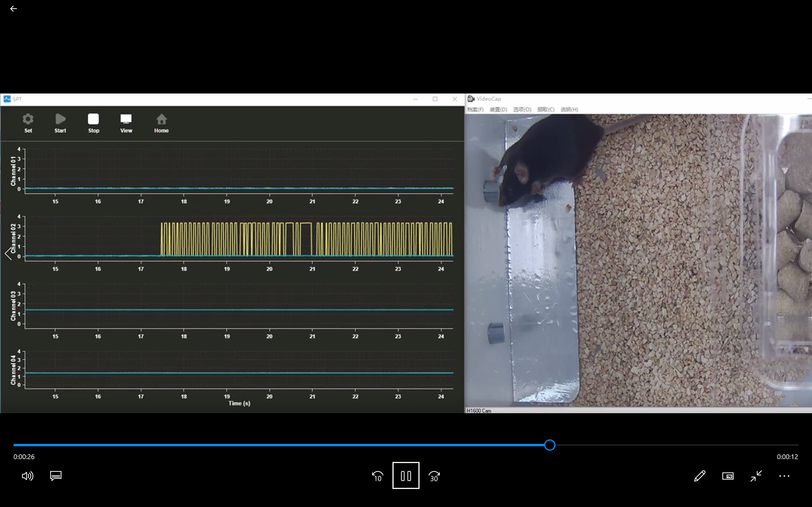The height and width of the screenshot is (507, 812).
Task: Skip forward 30 seconds
Action: pyautogui.click(x=434, y=476)
